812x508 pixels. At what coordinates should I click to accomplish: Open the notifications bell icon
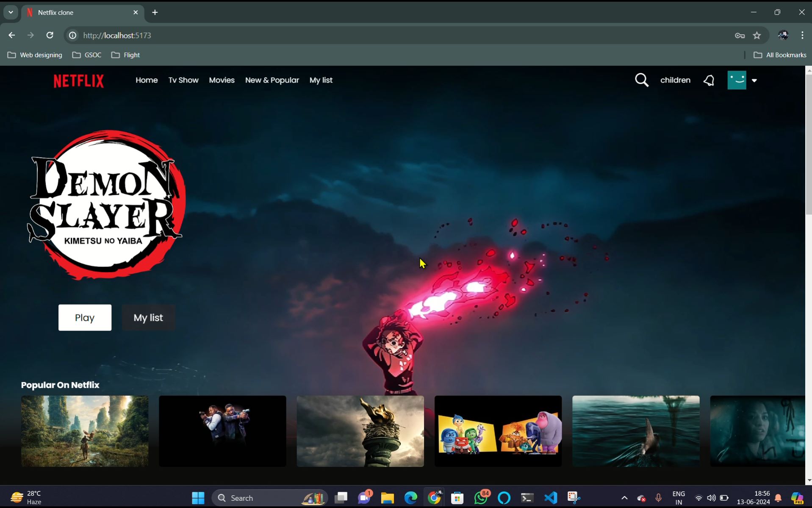(709, 80)
